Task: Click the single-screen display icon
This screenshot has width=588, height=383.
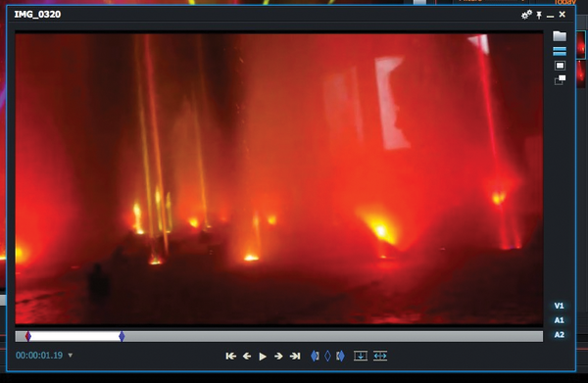Action: click(560, 66)
